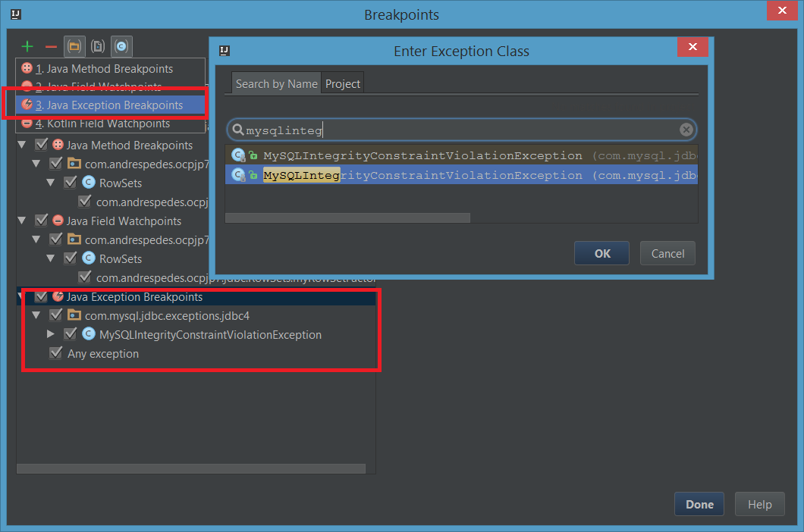Click the RowSets class icon under Java Method Breakpoints
The width and height of the screenshot is (804, 532).
point(89,182)
